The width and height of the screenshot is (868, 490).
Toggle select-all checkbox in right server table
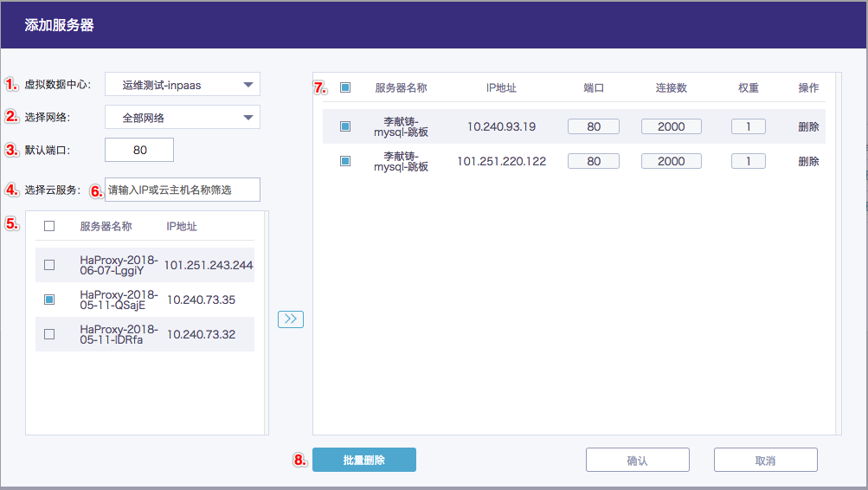(x=345, y=87)
